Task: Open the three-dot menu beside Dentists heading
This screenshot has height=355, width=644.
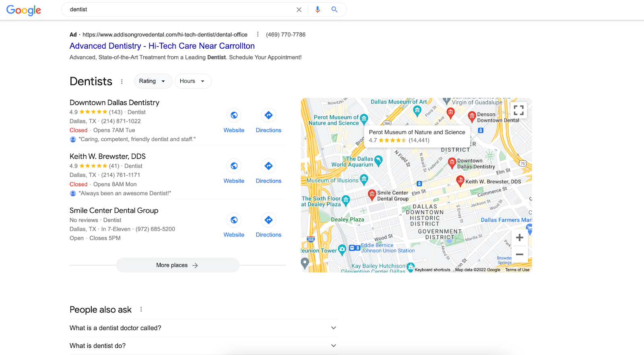Action: [122, 82]
